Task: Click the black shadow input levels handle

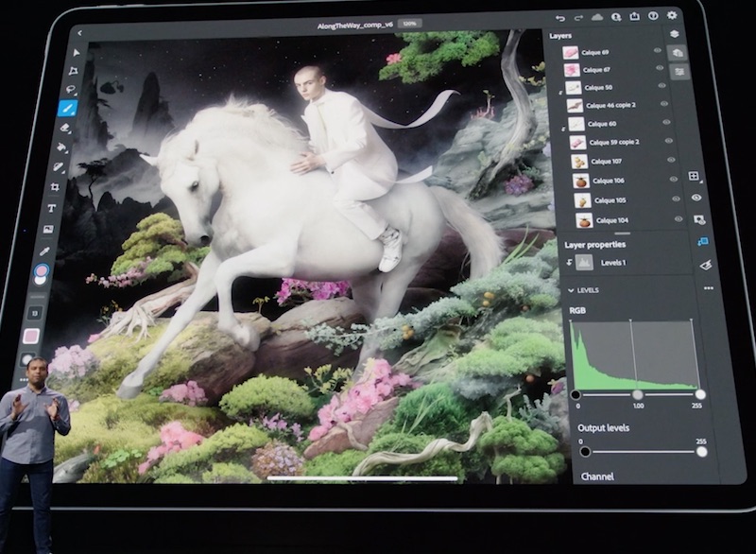Action: pyautogui.click(x=576, y=395)
